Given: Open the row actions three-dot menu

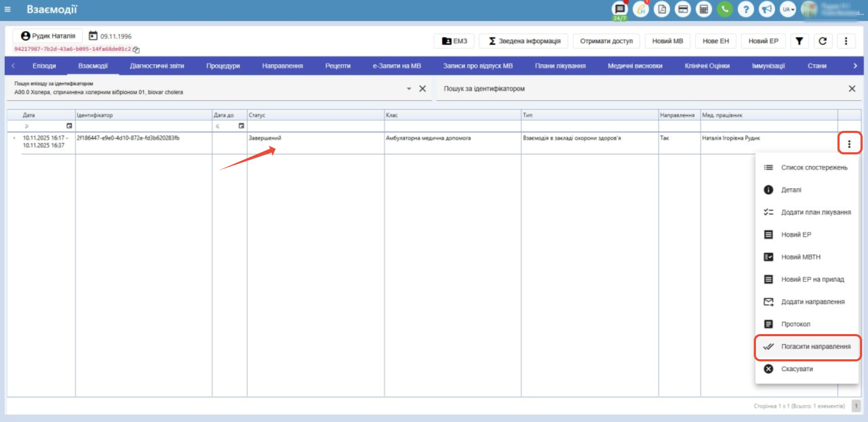Looking at the screenshot, I should [x=849, y=144].
